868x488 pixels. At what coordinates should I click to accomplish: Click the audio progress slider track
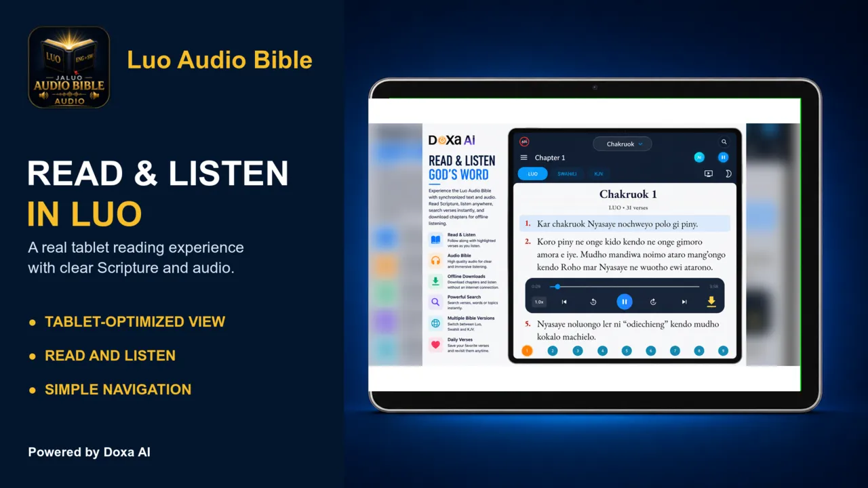point(624,287)
